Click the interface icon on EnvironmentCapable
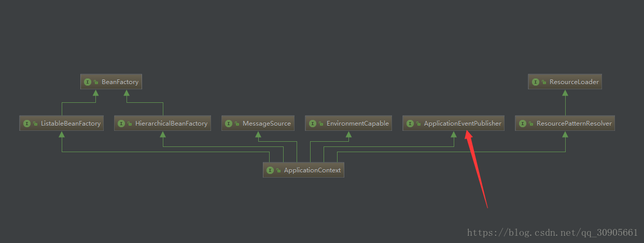644x243 pixels. 312,124
